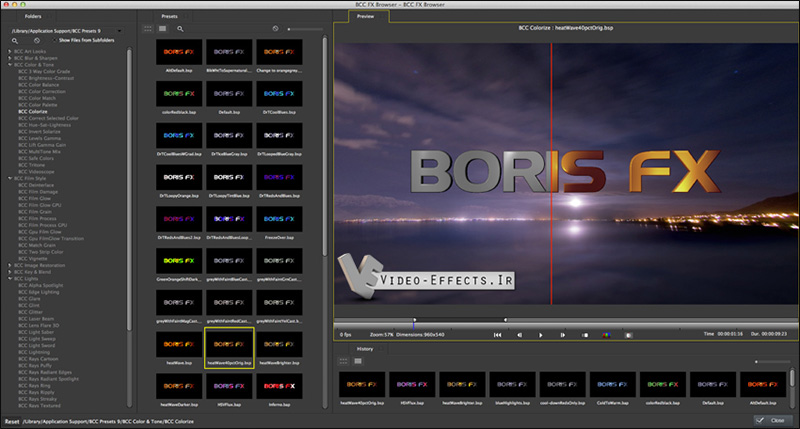Image resolution: width=800 pixels, height=429 pixels.
Task: Switch Presets panel to thumbnail grid view
Action: (148, 29)
